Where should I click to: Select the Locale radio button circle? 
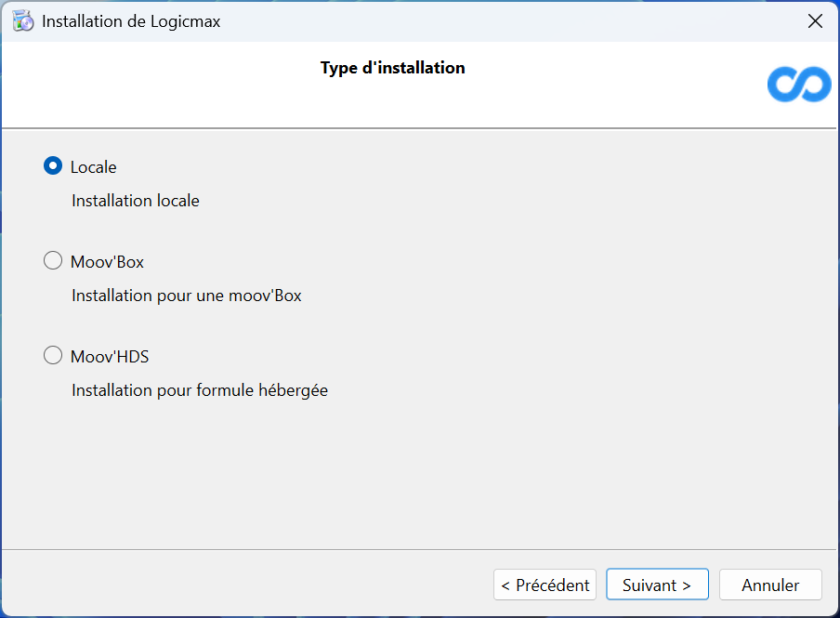(x=53, y=166)
